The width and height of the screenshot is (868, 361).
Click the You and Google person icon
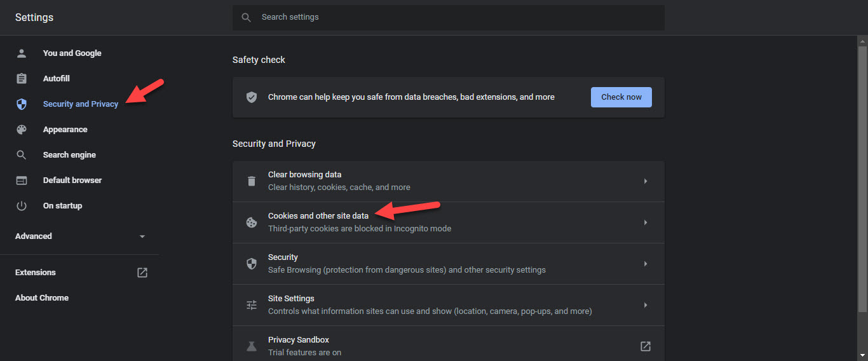pyautogui.click(x=22, y=53)
